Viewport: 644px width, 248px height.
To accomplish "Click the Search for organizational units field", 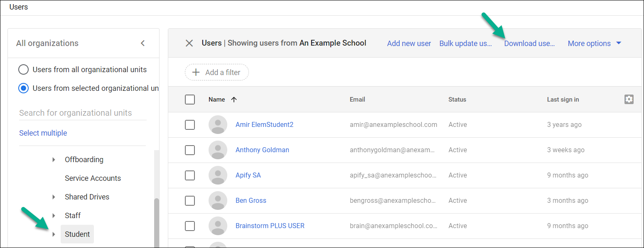I will coord(83,113).
